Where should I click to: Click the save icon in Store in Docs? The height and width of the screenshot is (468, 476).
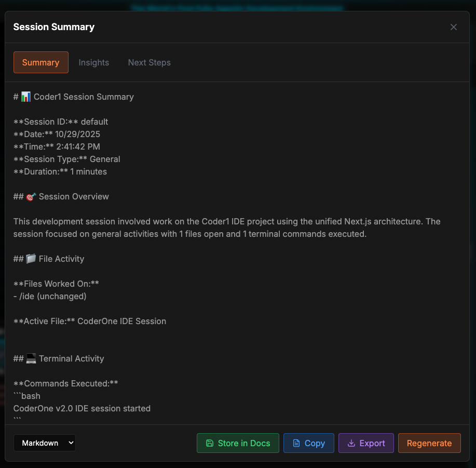(x=210, y=443)
